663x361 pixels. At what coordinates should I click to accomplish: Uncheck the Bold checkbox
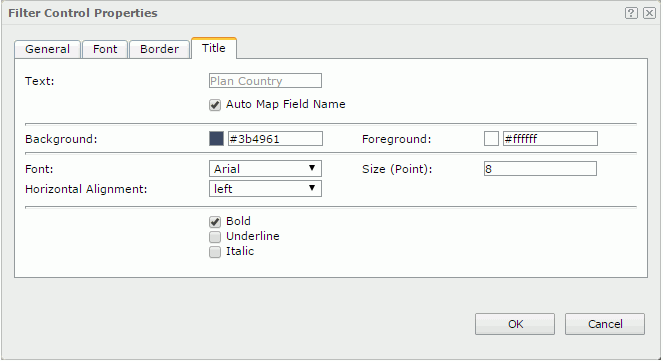point(215,222)
